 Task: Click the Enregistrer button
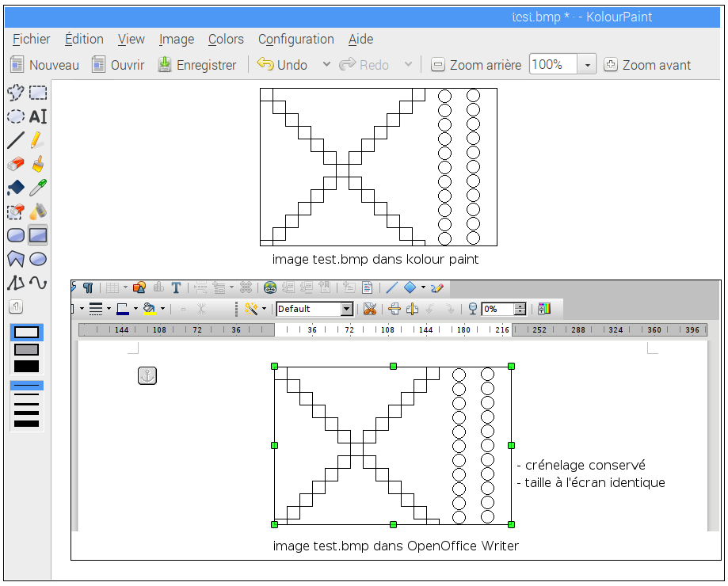197,65
